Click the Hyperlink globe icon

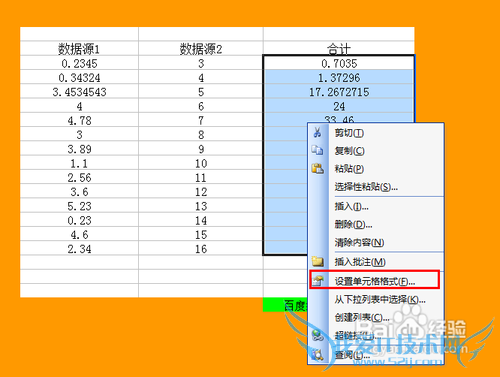pos(317,335)
